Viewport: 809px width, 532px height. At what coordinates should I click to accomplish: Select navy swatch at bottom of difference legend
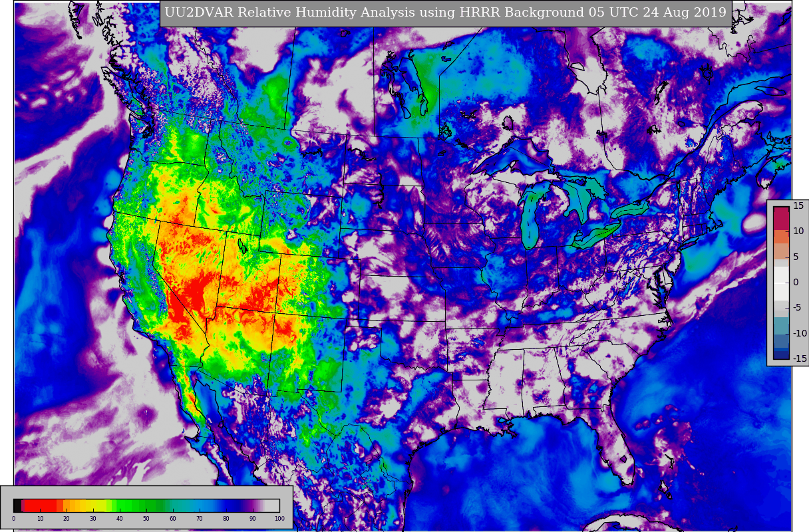click(x=781, y=354)
